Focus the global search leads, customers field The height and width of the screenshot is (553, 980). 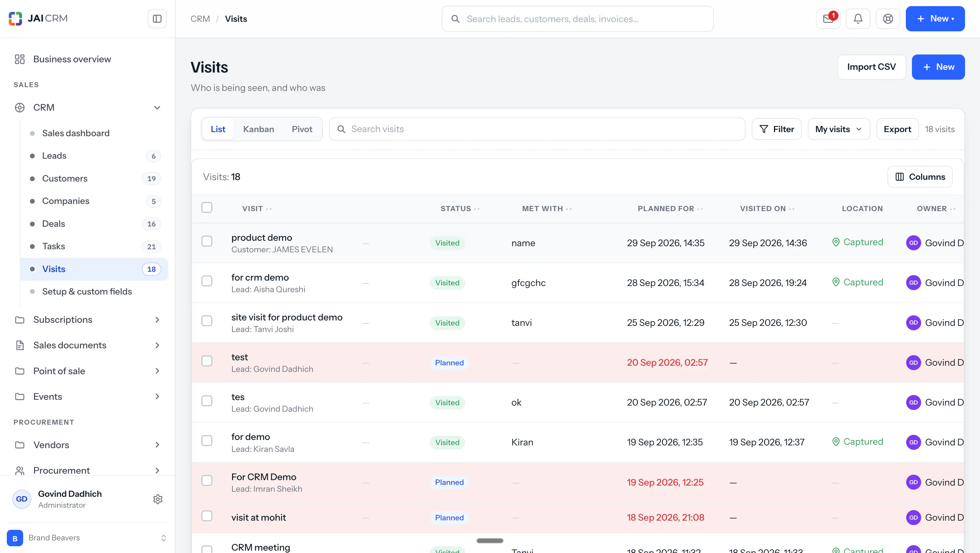pos(577,19)
